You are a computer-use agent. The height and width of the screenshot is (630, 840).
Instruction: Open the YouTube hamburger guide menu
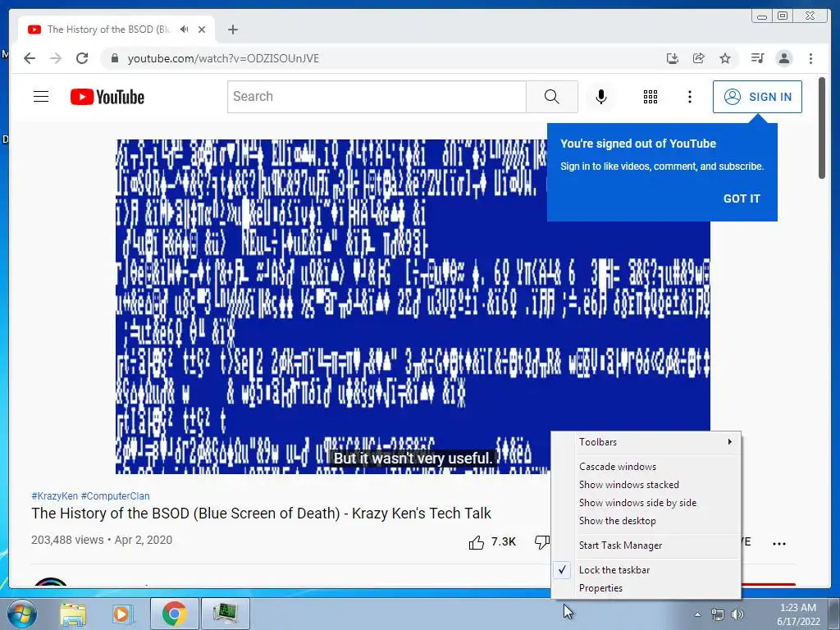click(x=41, y=97)
